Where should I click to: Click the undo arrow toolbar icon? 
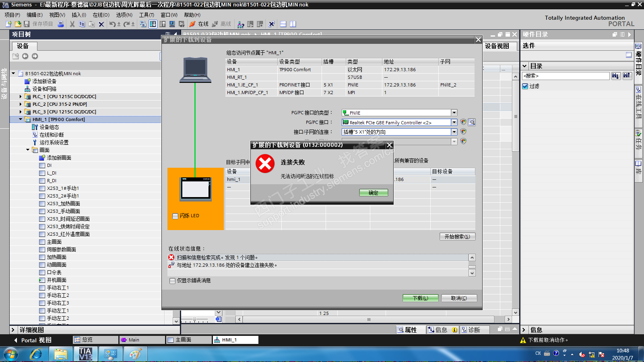[112, 24]
